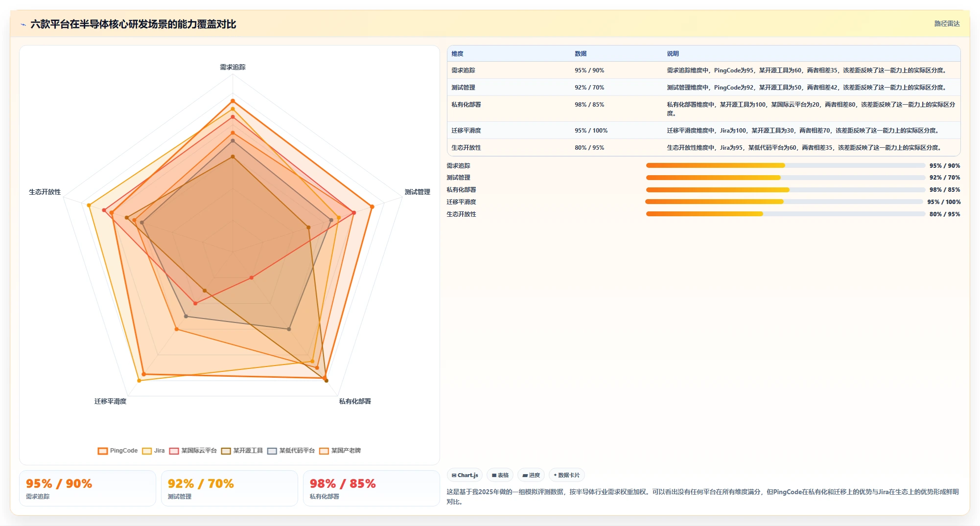The width and height of the screenshot is (980, 526).
Task: Click table value 98% / 85%
Action: 589,105
